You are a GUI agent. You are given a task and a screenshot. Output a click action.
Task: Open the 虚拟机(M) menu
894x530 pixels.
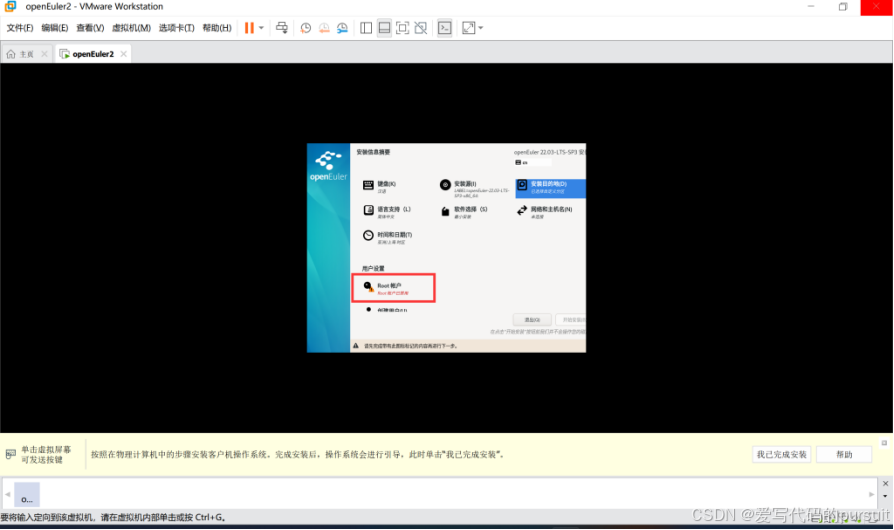pos(131,28)
